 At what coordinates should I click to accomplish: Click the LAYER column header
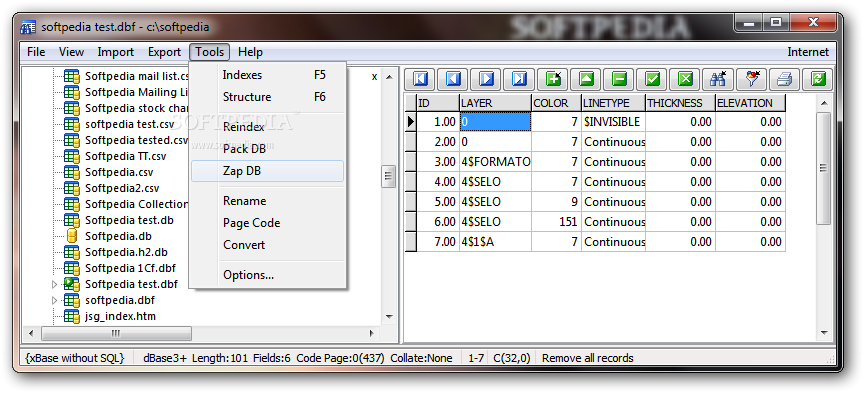click(495, 103)
